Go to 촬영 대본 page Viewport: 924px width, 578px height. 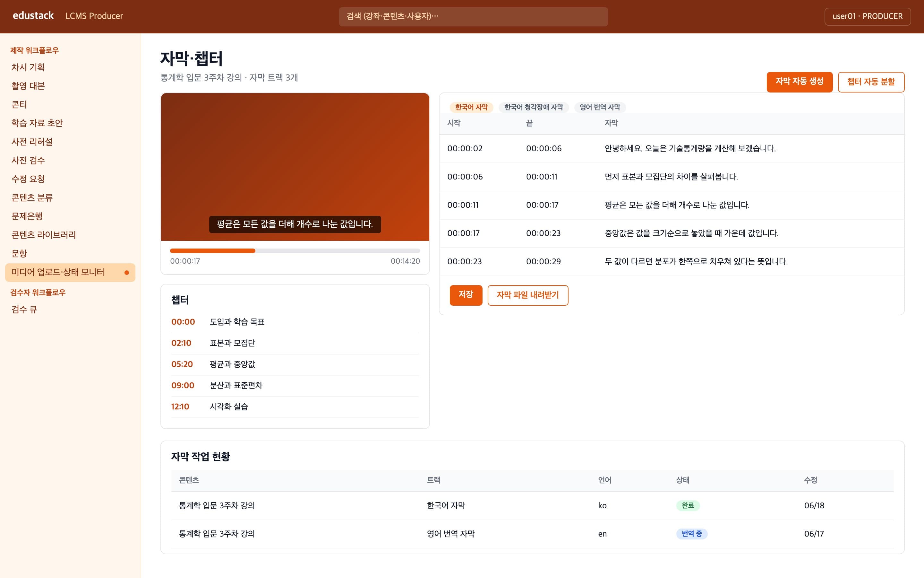70,86
